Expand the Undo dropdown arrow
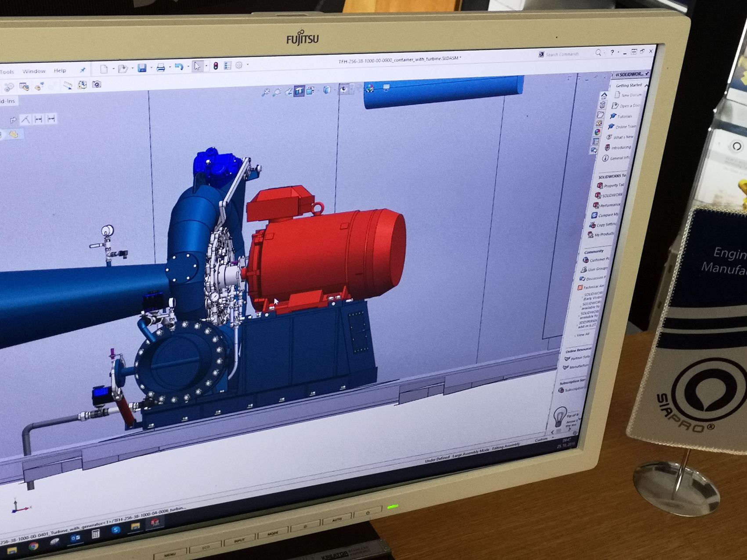The image size is (747, 560). (x=188, y=67)
